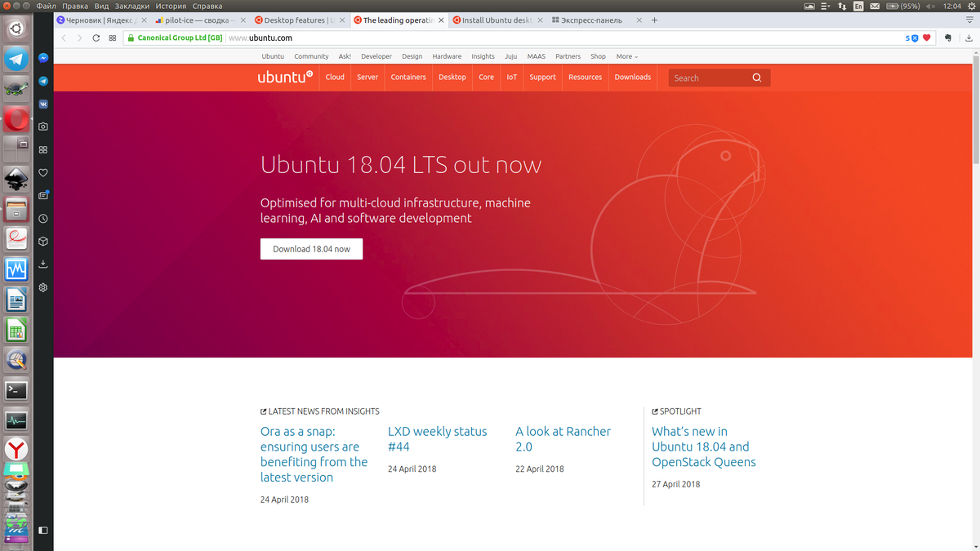Reload the current page
Viewport: 980px width, 551px height.
[96, 38]
